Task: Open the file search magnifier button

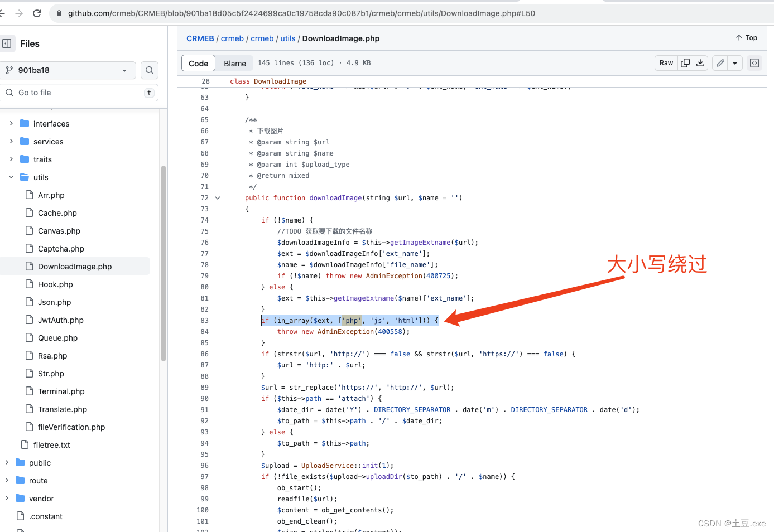Action: (x=150, y=70)
